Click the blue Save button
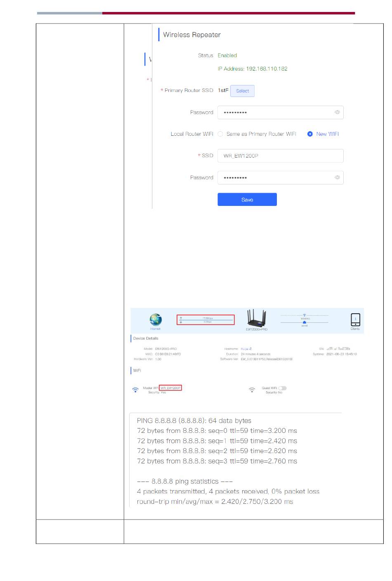 click(247, 199)
